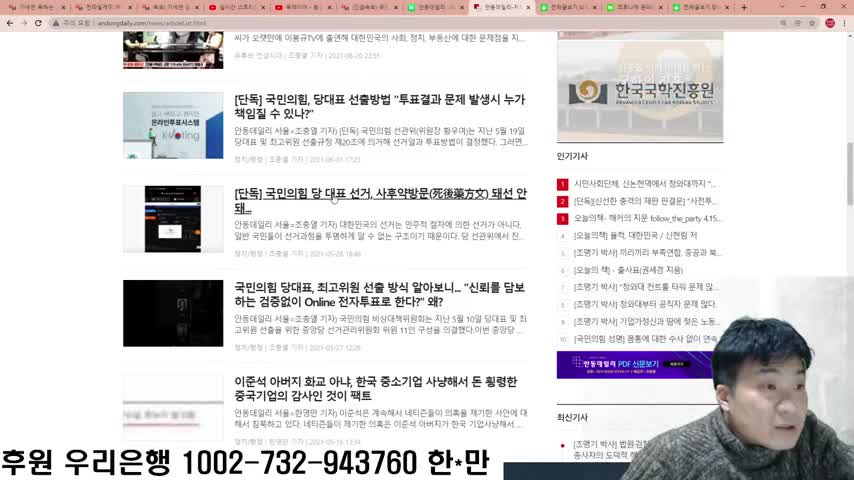854x480 pixels.
Task: Open popular article 청와대부터 공직자 문제 많다
Action: pyautogui.click(x=645, y=305)
